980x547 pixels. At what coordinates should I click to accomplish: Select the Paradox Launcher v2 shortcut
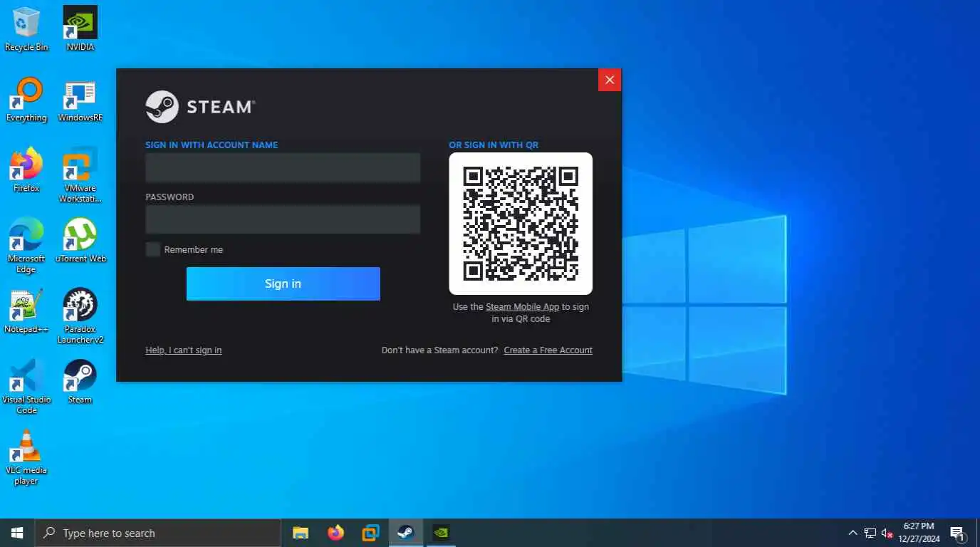point(80,316)
